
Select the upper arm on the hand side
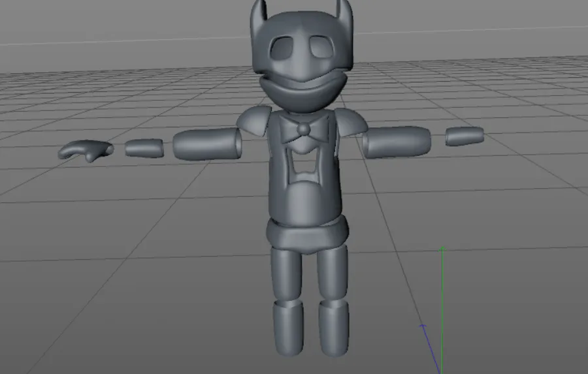point(207,144)
